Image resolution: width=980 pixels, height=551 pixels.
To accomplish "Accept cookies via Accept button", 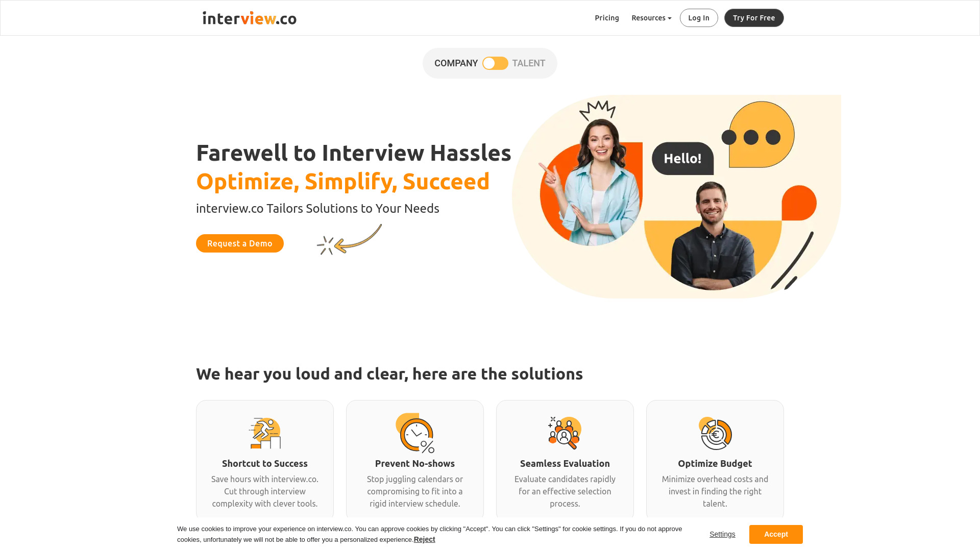I will [776, 534].
